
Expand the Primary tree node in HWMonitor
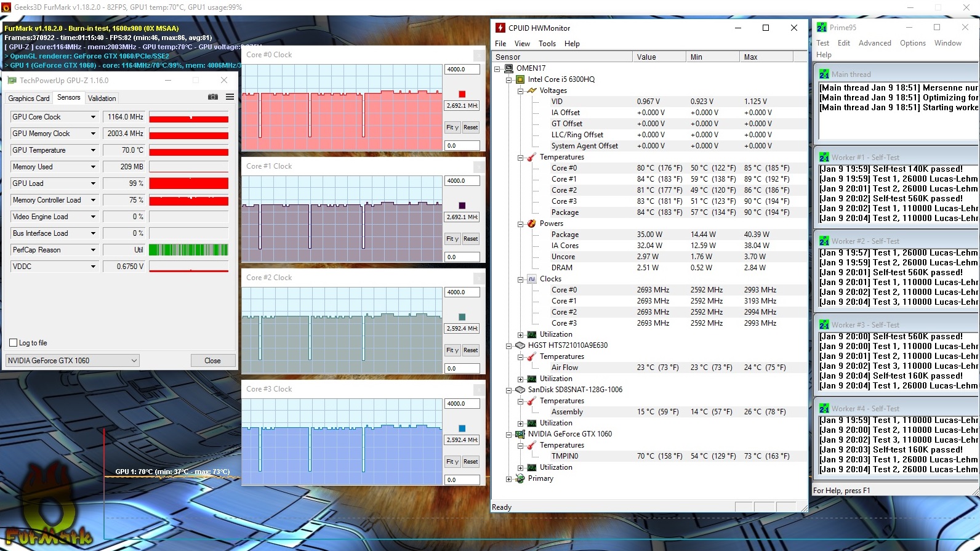(508, 478)
